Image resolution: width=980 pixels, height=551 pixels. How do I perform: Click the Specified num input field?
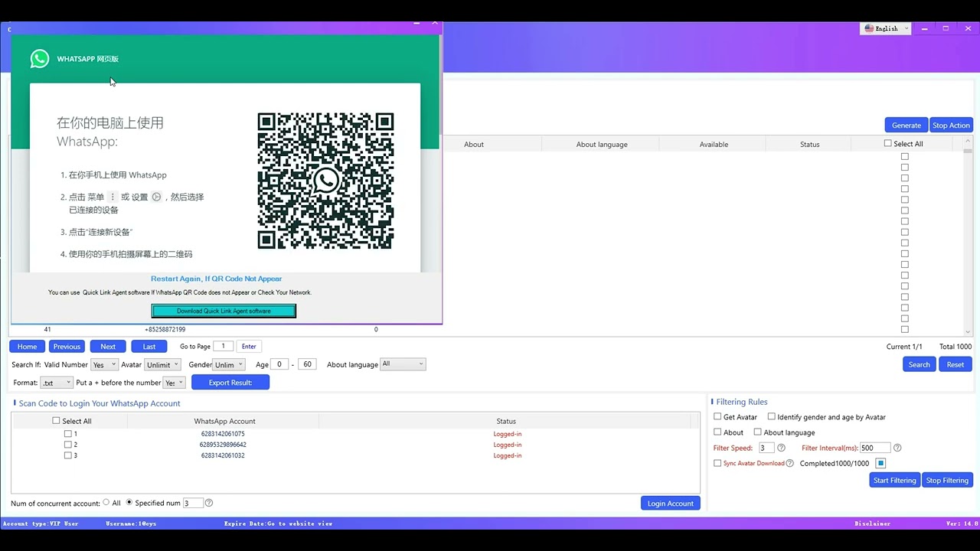click(192, 503)
